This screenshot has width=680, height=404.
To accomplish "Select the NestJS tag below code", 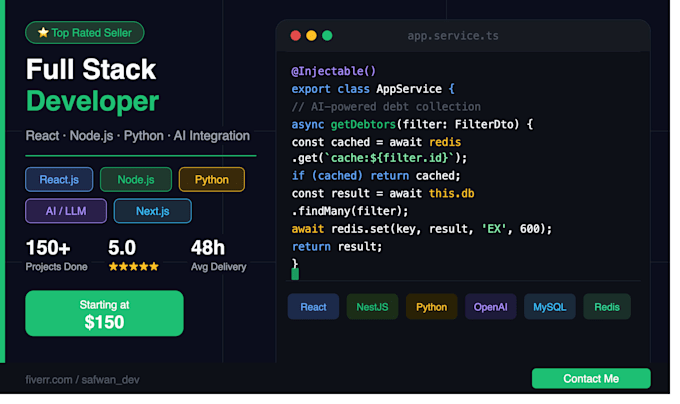I will (372, 307).
